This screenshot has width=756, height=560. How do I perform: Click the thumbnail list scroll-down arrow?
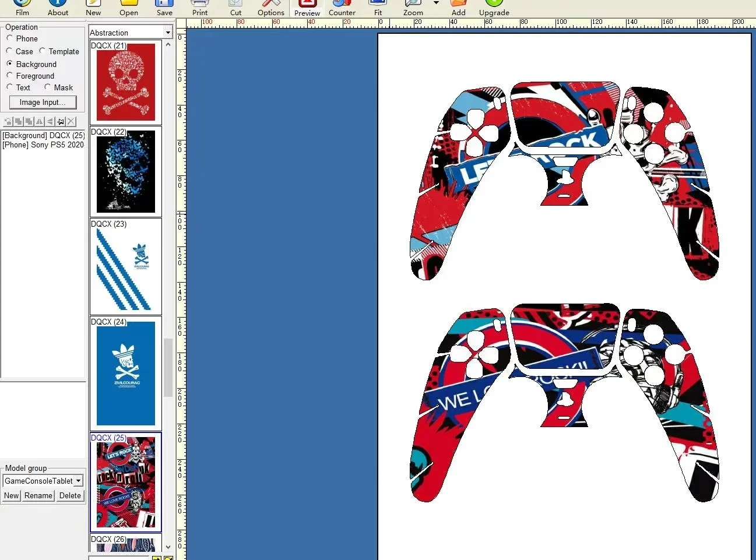coord(168,547)
